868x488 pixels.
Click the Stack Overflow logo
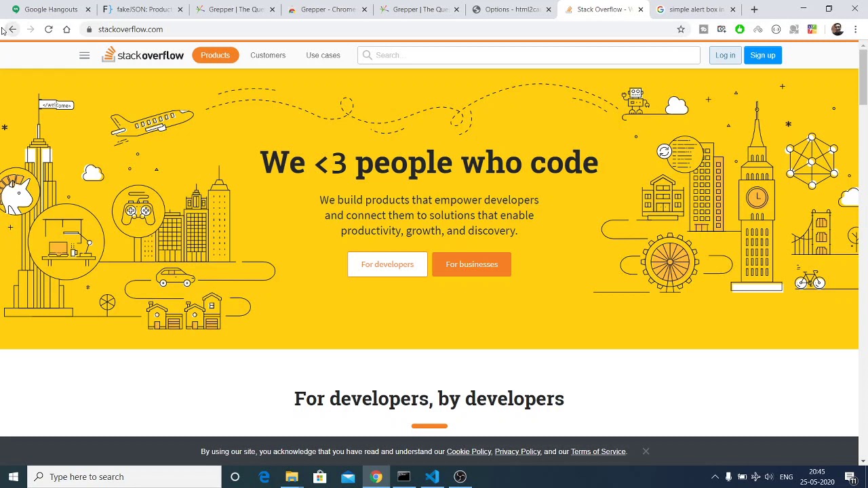[x=143, y=56]
